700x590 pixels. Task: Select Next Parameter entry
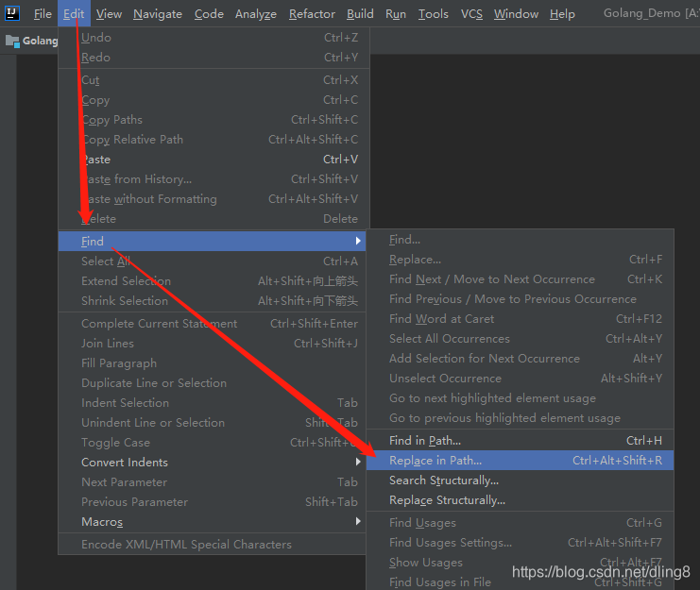pyautogui.click(x=212, y=482)
